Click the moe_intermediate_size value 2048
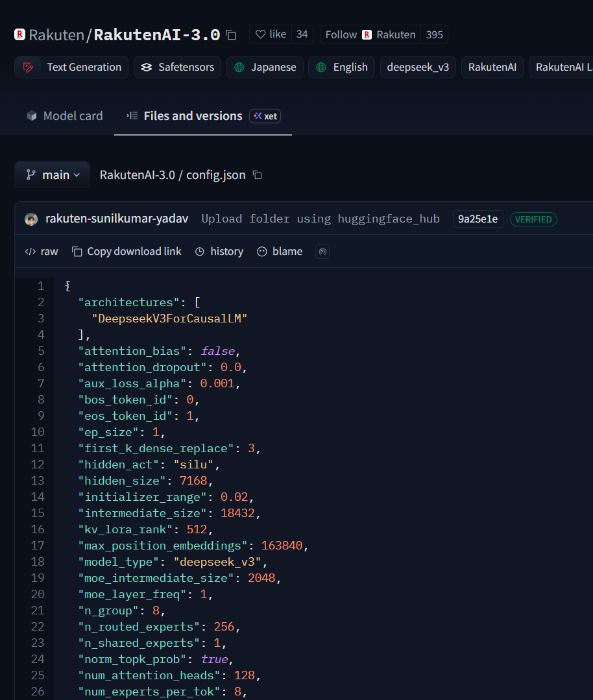The height and width of the screenshot is (700, 593). tap(261, 578)
